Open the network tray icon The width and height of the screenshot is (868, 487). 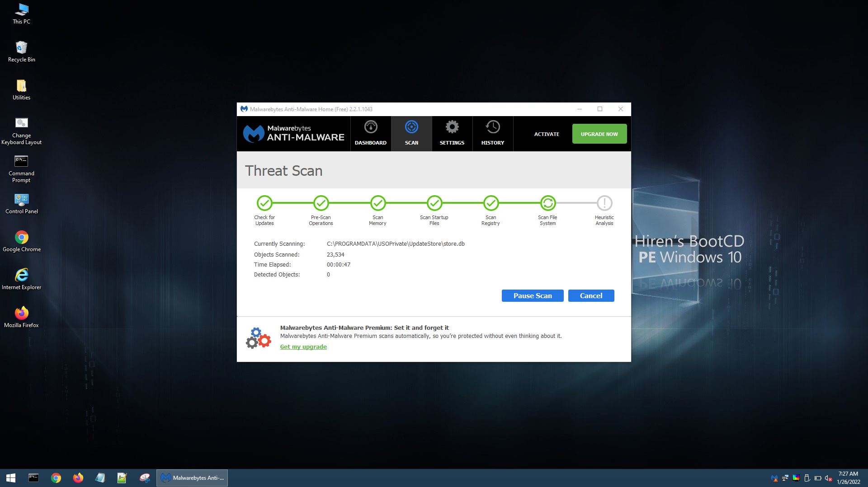[x=785, y=478]
